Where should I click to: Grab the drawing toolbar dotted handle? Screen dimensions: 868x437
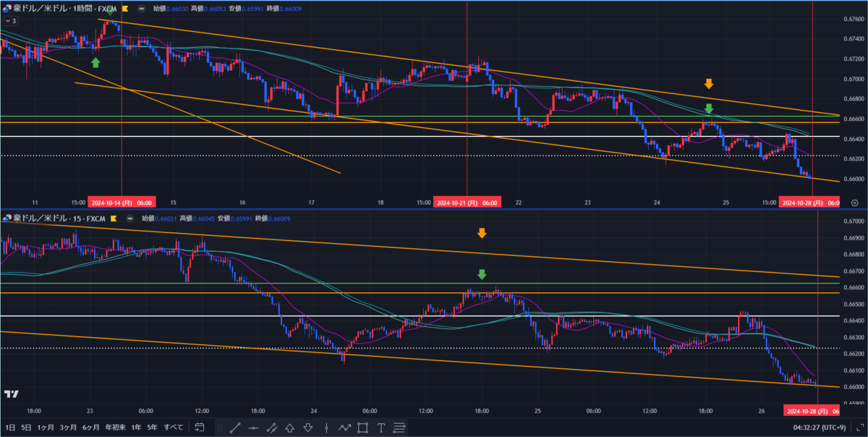(220, 428)
